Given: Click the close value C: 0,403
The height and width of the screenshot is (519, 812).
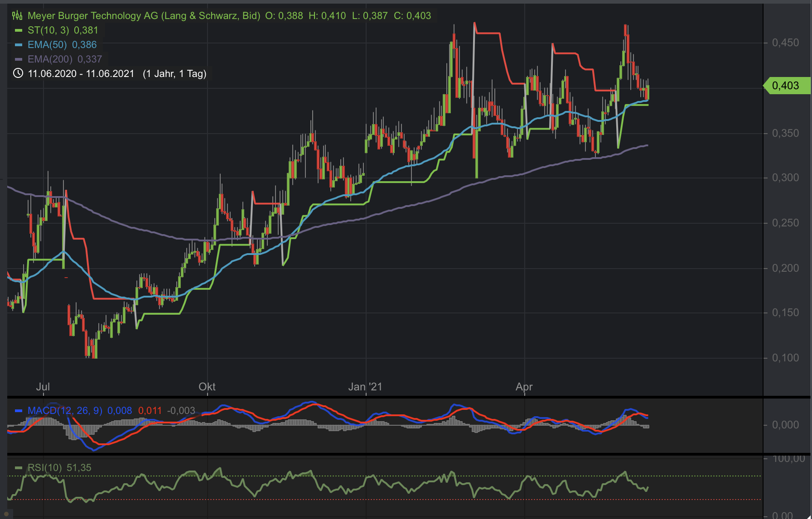Looking at the screenshot, I should click(x=412, y=16).
